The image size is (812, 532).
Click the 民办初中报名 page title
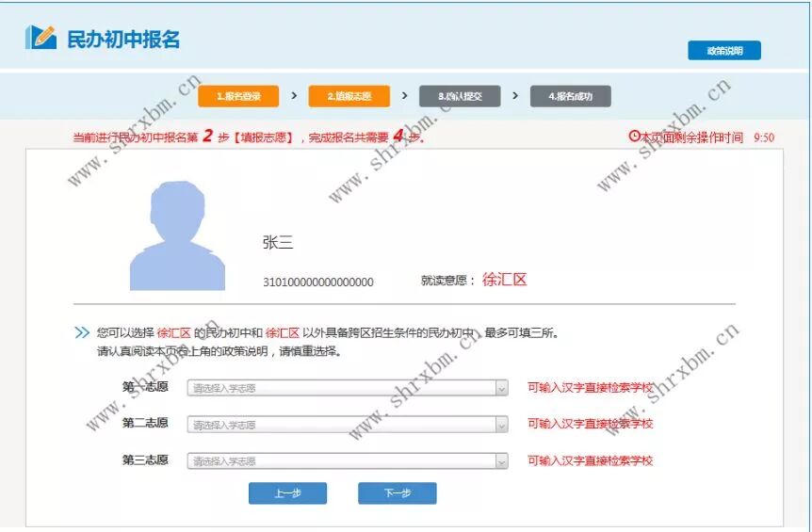pyautogui.click(x=123, y=40)
